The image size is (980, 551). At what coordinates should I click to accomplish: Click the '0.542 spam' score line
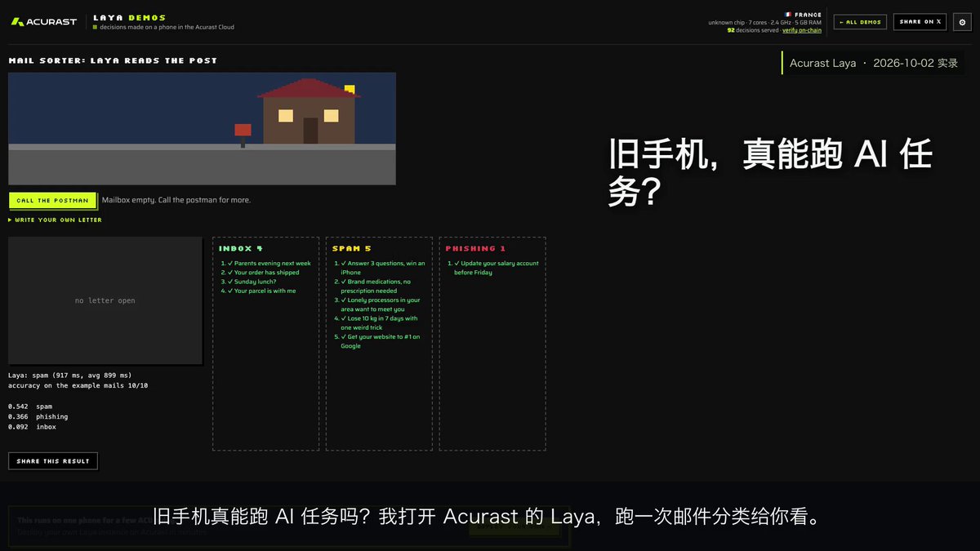(x=30, y=407)
